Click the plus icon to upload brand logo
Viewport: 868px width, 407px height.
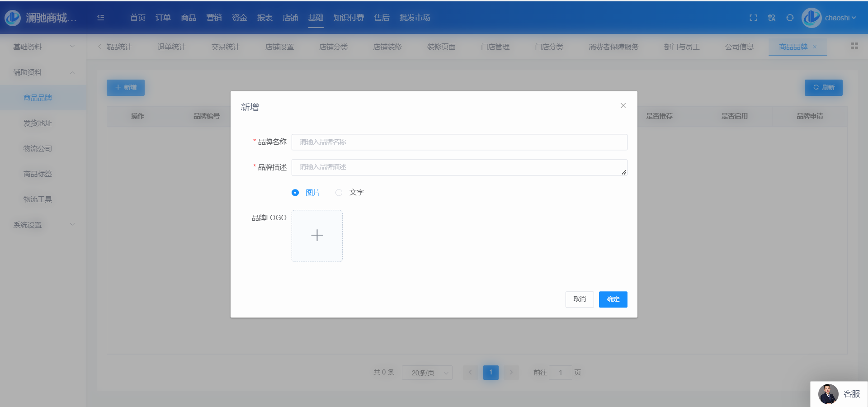317,236
